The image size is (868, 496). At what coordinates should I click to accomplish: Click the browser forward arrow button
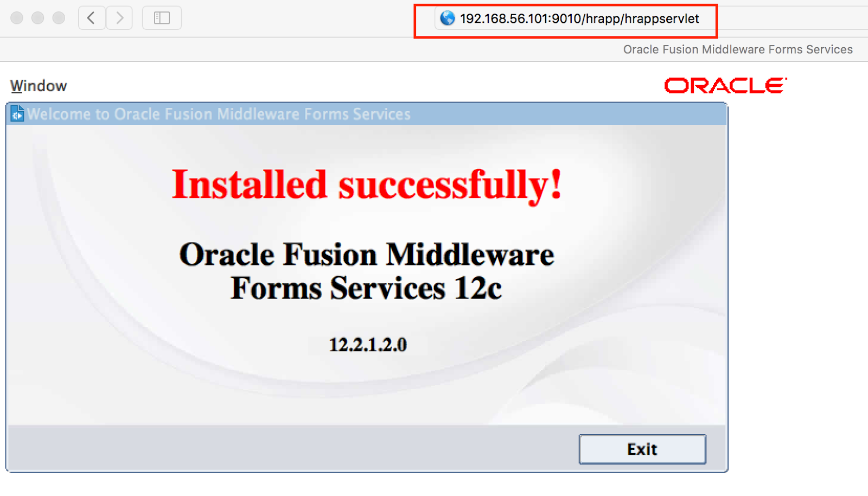119,18
